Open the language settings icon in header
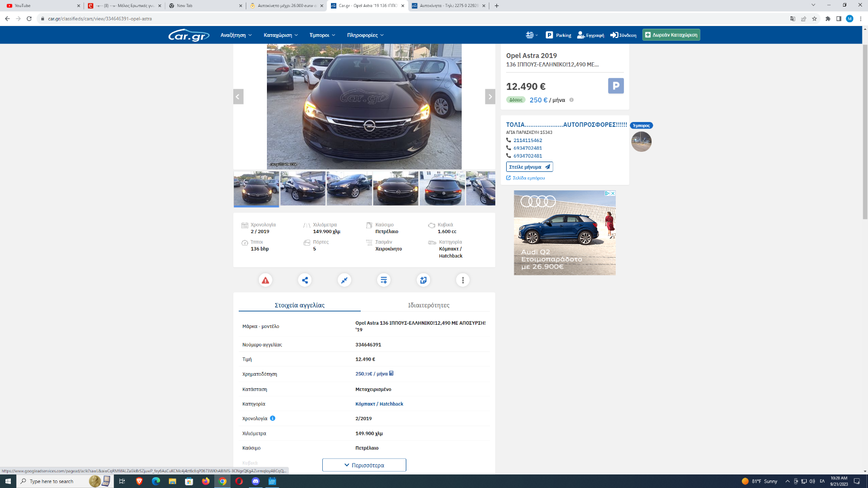 point(531,35)
